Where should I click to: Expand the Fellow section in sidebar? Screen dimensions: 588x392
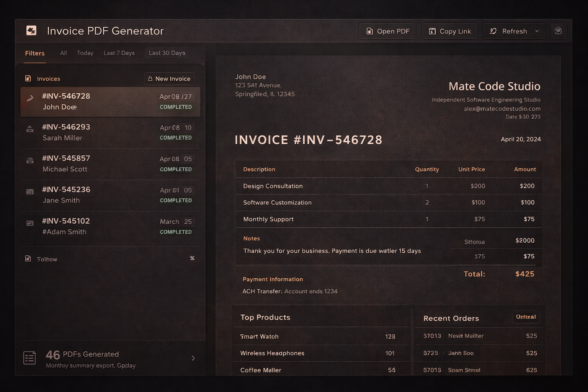click(x=192, y=258)
